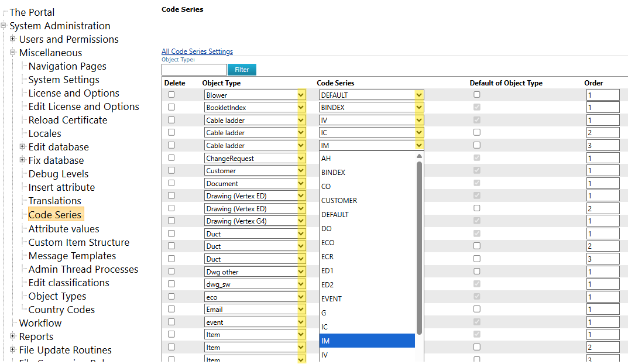Screen dimensions: 628x364
Task: Tick the Delete checkbox for Blower row
Action: (171, 95)
